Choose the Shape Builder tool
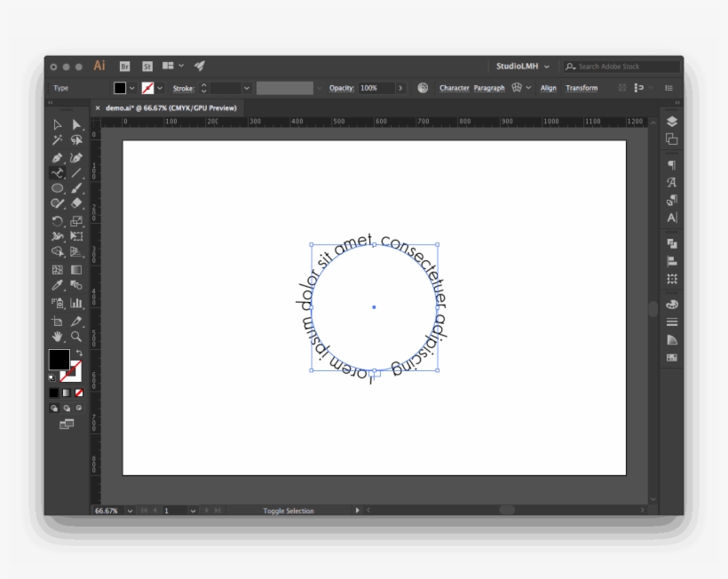Image resolution: width=728 pixels, height=579 pixels. click(57, 251)
